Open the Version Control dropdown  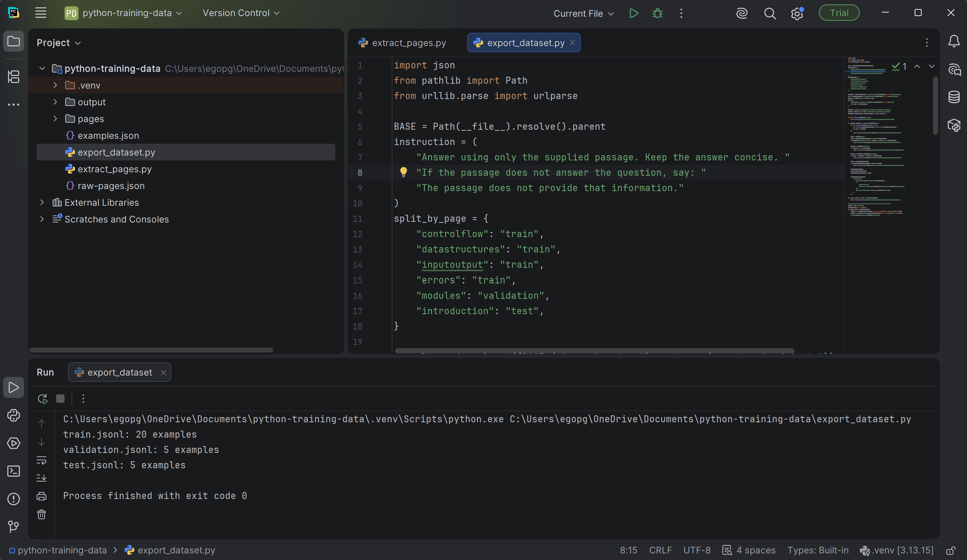click(x=241, y=13)
